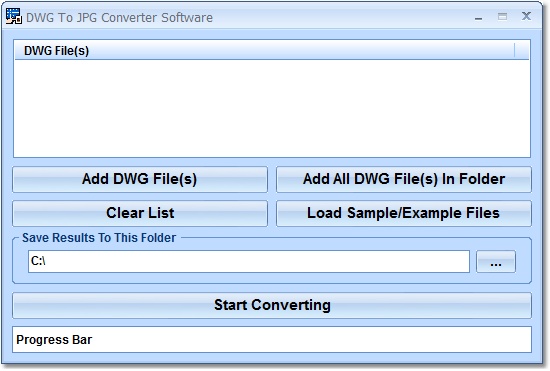Clear the file list
550x371 pixels.
click(140, 213)
